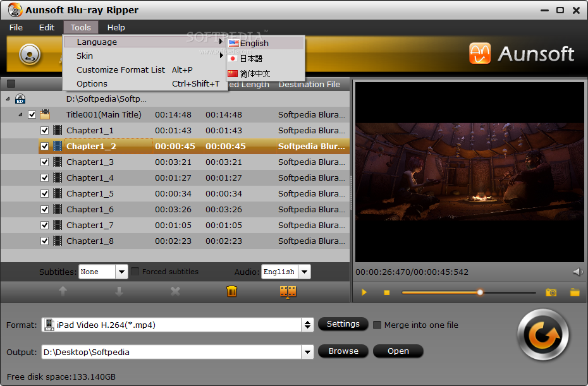Select the Chapter1_3 row name

(90, 162)
